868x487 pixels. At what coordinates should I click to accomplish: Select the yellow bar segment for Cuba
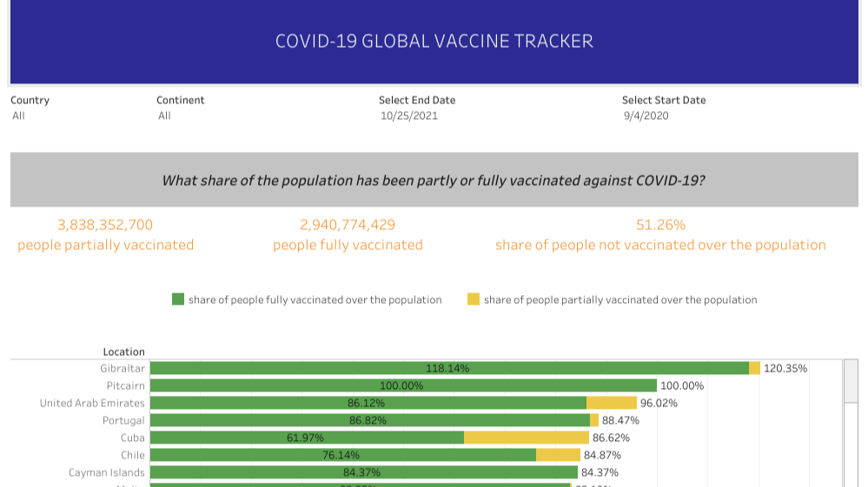tap(526, 438)
